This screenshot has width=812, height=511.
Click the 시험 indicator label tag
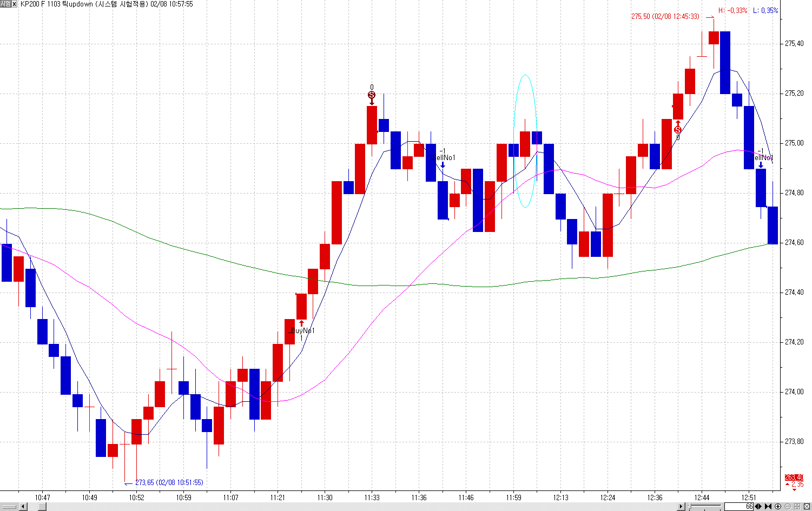5,4
